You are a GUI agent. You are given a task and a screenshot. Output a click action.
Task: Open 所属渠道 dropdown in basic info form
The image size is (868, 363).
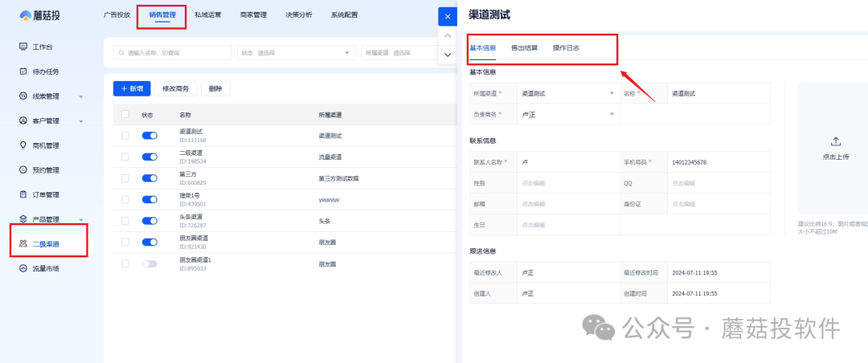click(x=568, y=93)
